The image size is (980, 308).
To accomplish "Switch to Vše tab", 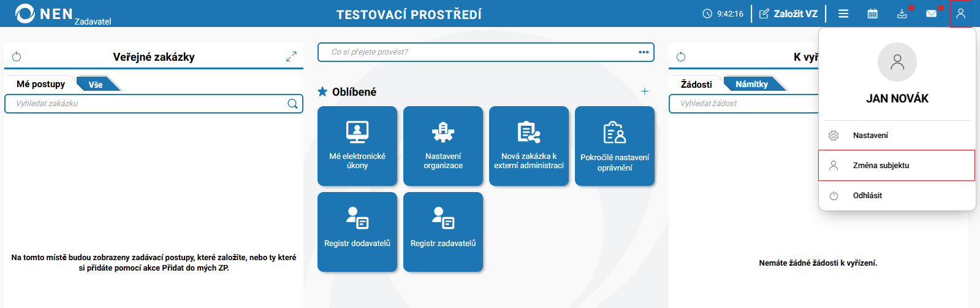I will click(96, 85).
